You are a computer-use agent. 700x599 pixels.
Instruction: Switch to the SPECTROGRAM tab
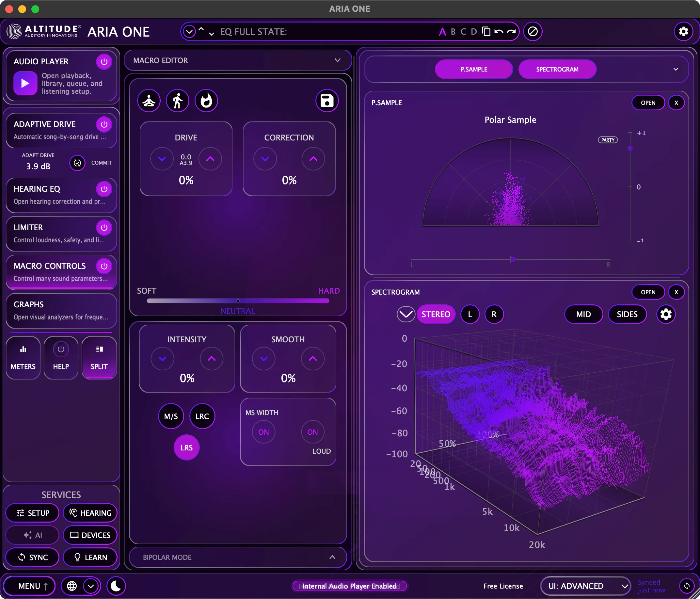point(557,69)
